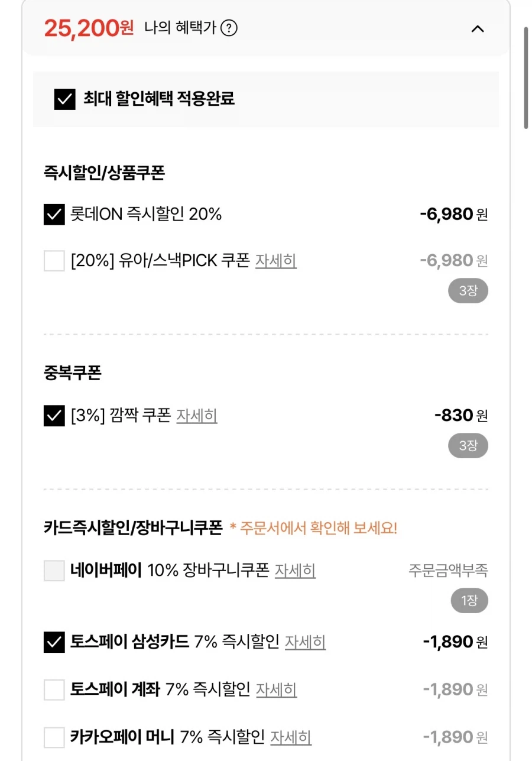This screenshot has height=761, width=532.
Task: Click 3장 badge under 깜짝 쿠폰
Action: click(468, 446)
